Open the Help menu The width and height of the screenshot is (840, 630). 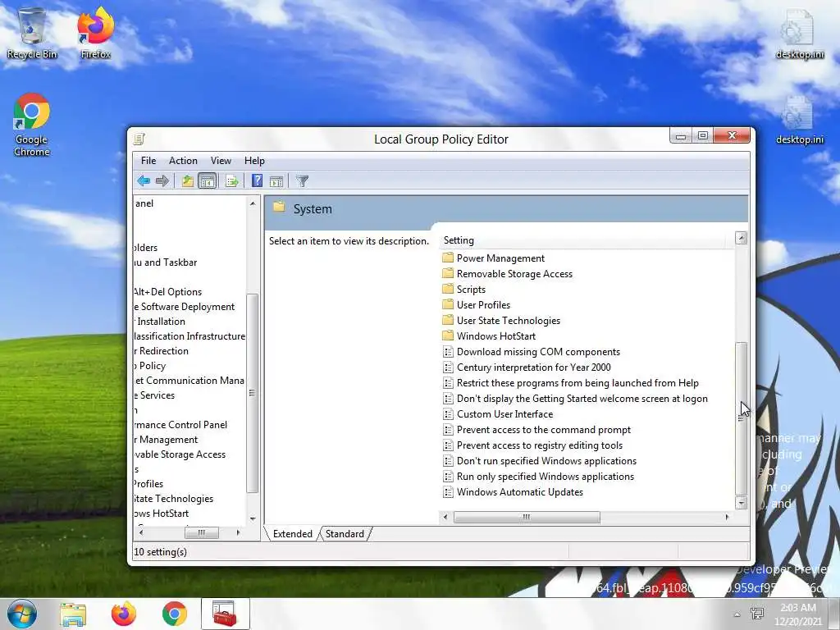coord(254,161)
